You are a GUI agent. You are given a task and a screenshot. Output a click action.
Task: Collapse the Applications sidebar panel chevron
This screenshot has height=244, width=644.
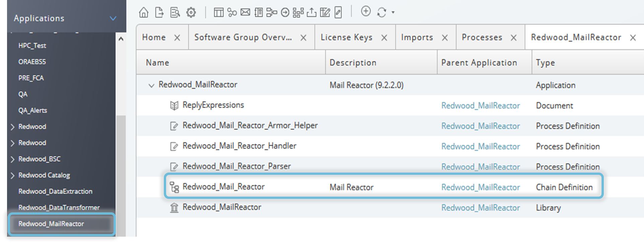tap(113, 18)
